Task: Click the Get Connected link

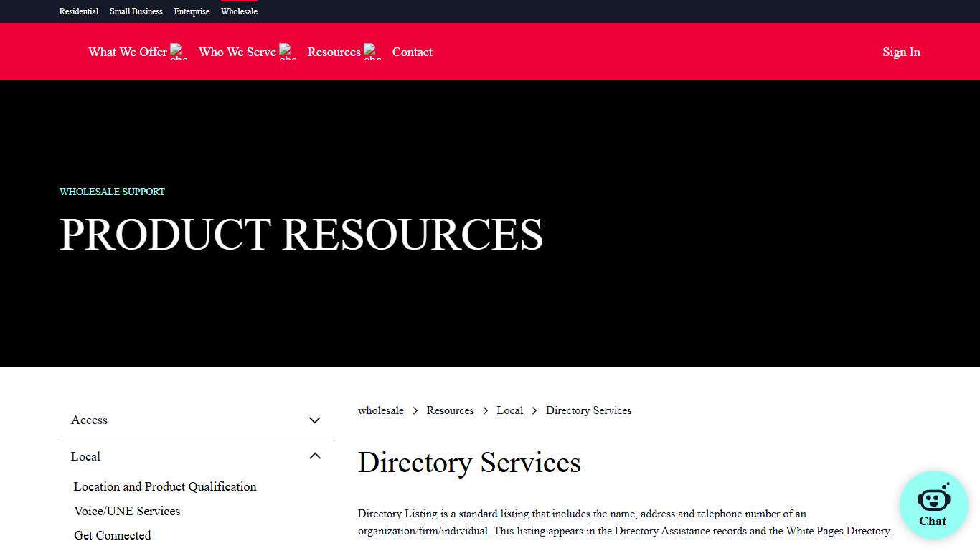Action: tap(113, 535)
